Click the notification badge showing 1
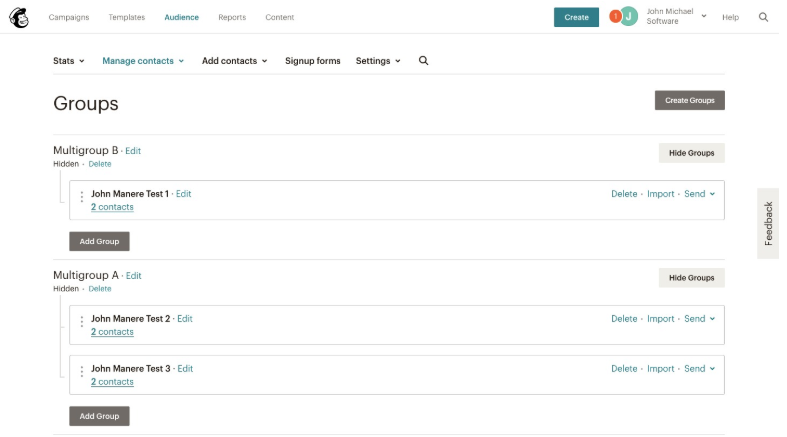Screen dimensions: 787x437 (x=615, y=17)
